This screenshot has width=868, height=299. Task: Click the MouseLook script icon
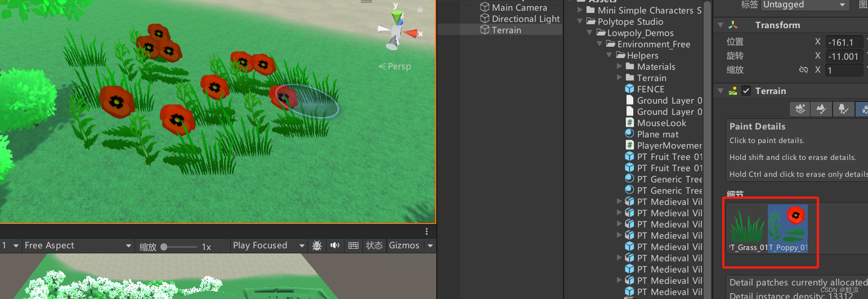tap(630, 123)
